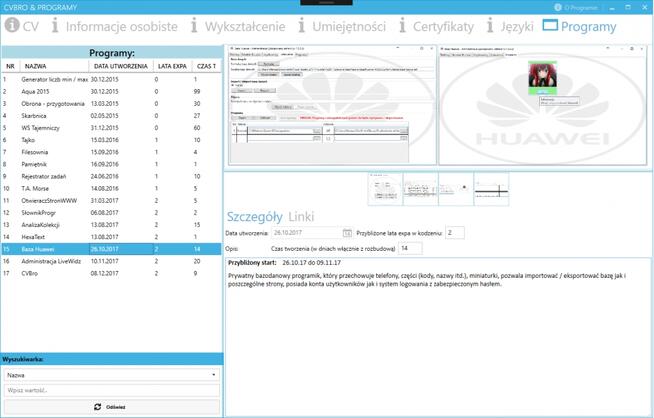
Task: Select the Tajko row
Action: click(x=111, y=140)
